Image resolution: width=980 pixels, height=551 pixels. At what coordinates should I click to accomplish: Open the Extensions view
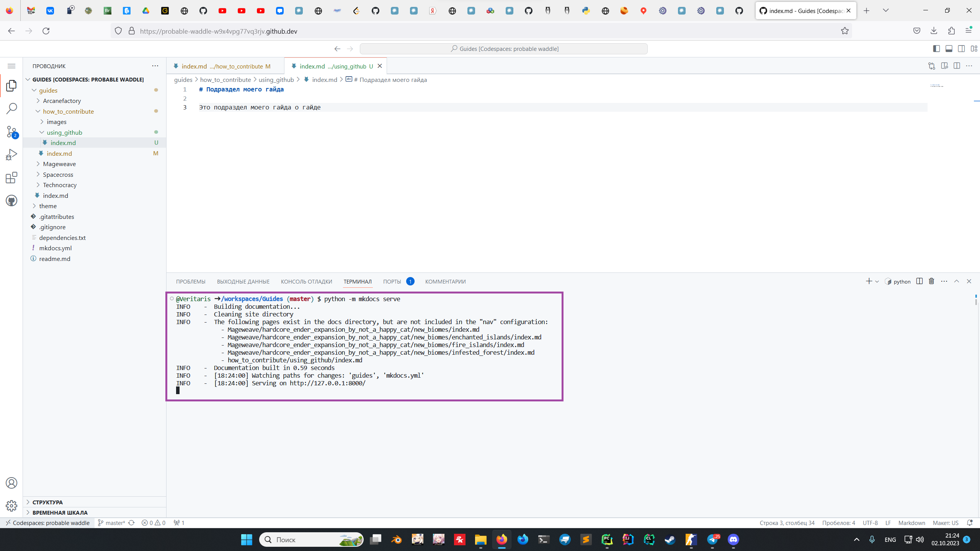[11, 178]
